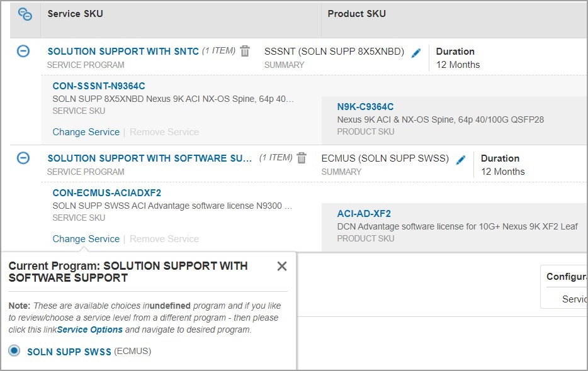Viewport: 588px width, 371px height.
Task: Delete the Solution Support with SNTC item
Action: (245, 52)
